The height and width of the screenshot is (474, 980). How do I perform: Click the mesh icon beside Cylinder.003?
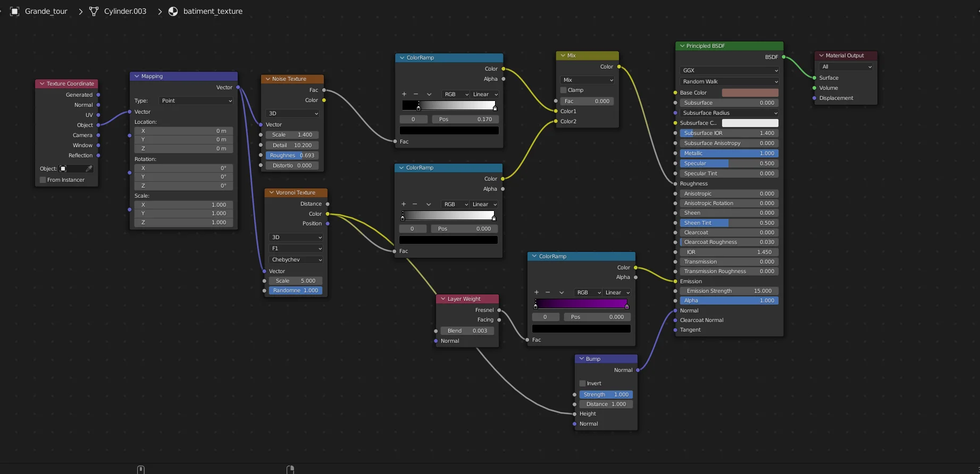click(94, 11)
